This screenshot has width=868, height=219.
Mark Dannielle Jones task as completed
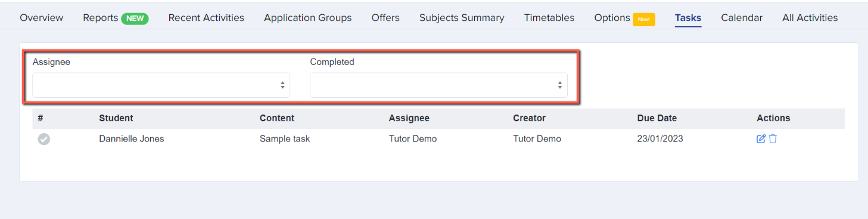44,139
